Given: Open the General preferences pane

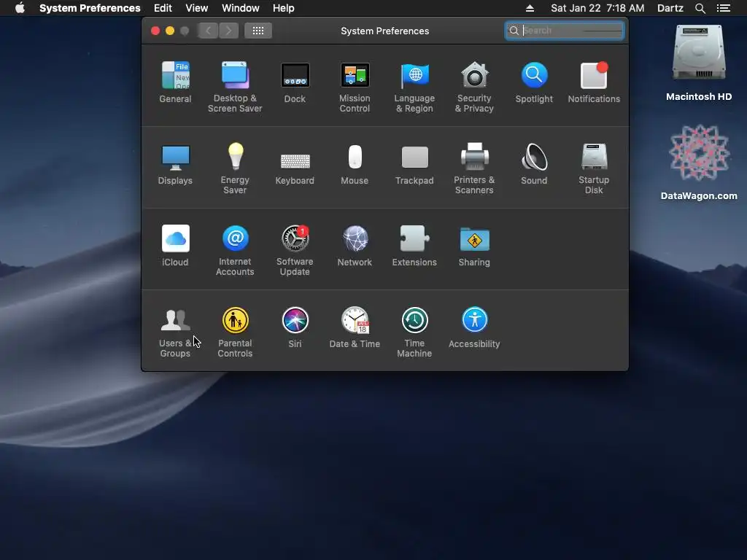Looking at the screenshot, I should point(175,82).
